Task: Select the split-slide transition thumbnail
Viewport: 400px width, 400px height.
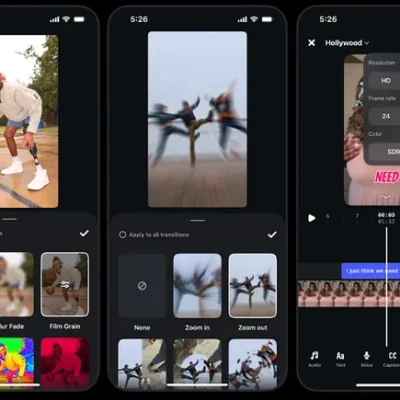Action: (x=142, y=364)
